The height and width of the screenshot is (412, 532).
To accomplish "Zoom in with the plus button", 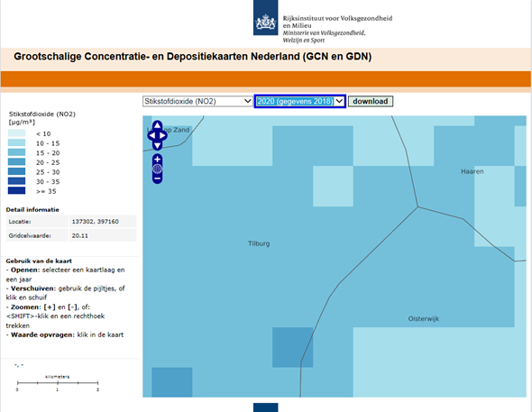I will click(157, 159).
